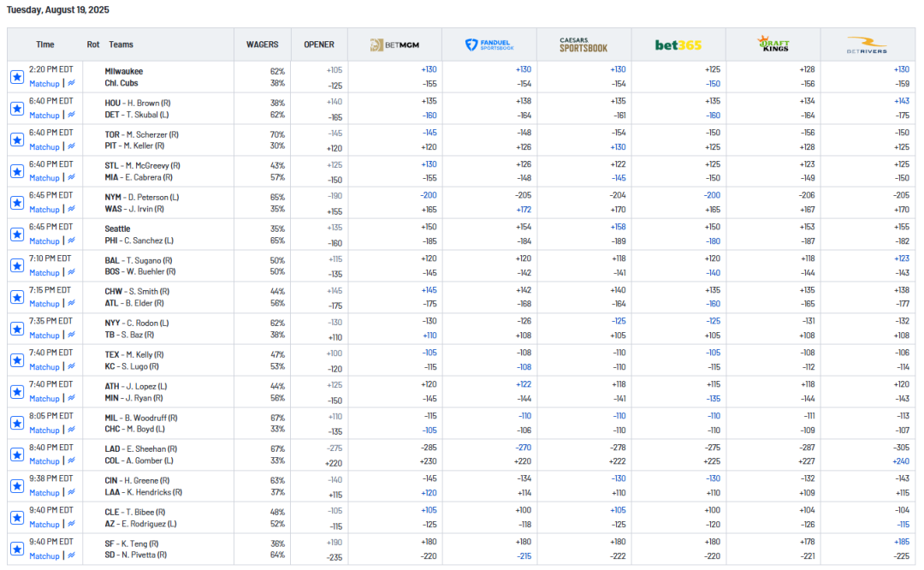Star the NYY vs TB game
The height and width of the screenshot is (570, 924).
click(17, 329)
